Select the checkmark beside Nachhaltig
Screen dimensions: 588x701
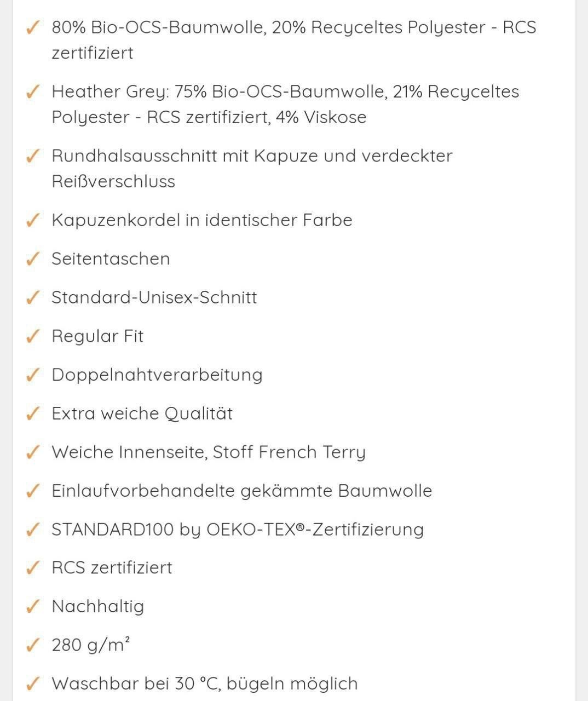pyautogui.click(x=33, y=606)
